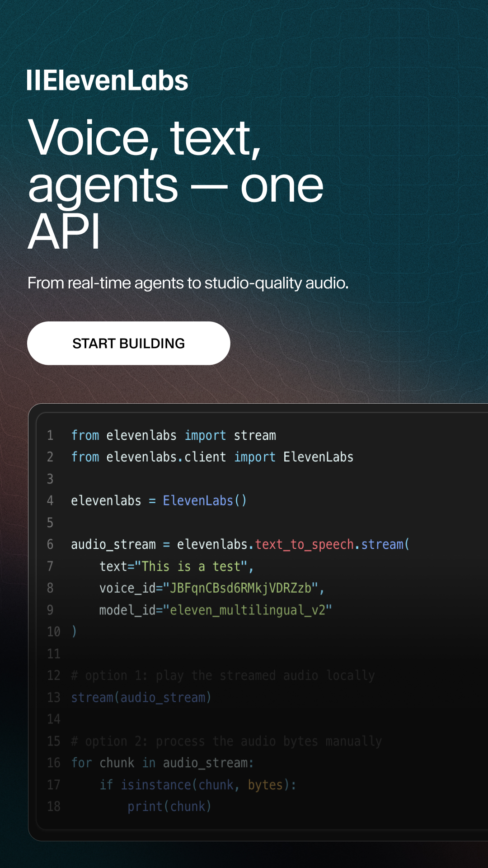Click code line "from elevenlabs import stream"
The image size is (488, 868).
point(174,435)
